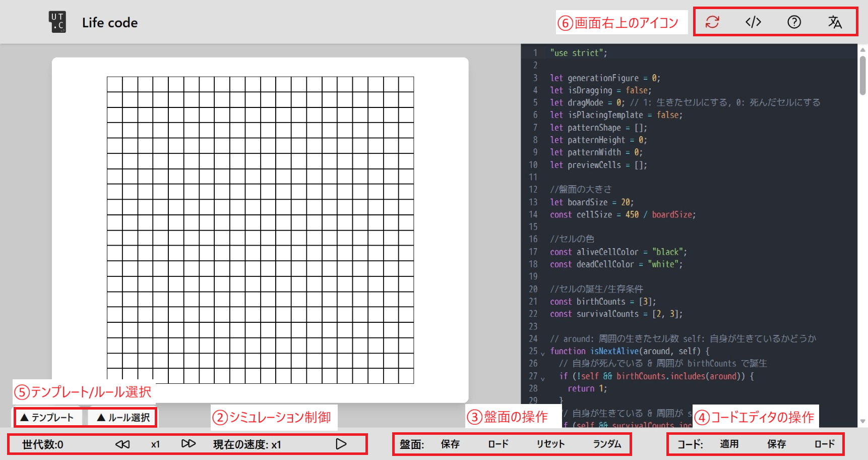Apply the code with the 適用 button
Viewport: 868px width, 460px height.
point(729,444)
